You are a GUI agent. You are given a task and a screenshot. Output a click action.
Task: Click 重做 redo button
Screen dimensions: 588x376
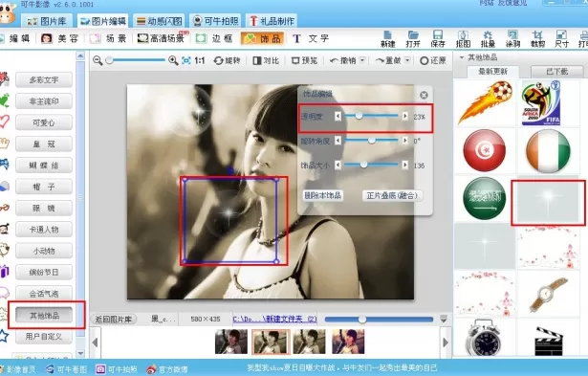click(x=388, y=60)
